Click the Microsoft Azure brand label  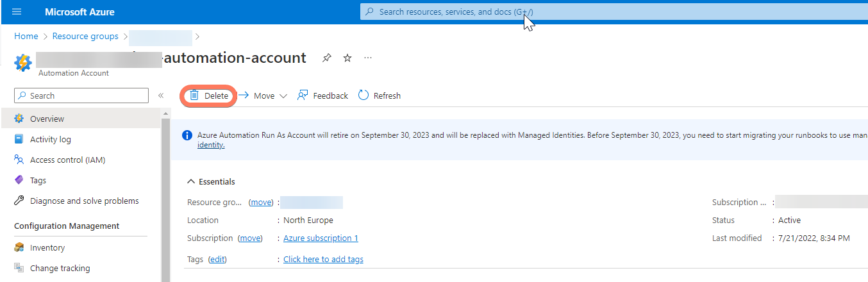point(78,12)
